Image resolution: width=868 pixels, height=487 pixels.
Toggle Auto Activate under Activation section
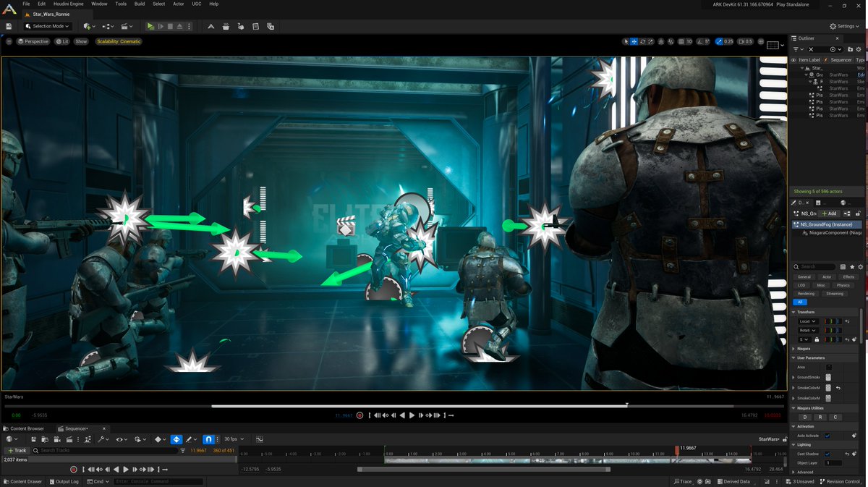pos(828,435)
